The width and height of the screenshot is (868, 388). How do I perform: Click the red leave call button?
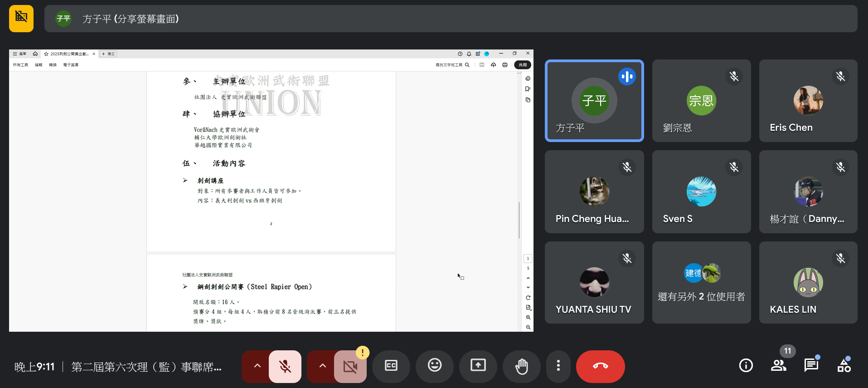600,366
